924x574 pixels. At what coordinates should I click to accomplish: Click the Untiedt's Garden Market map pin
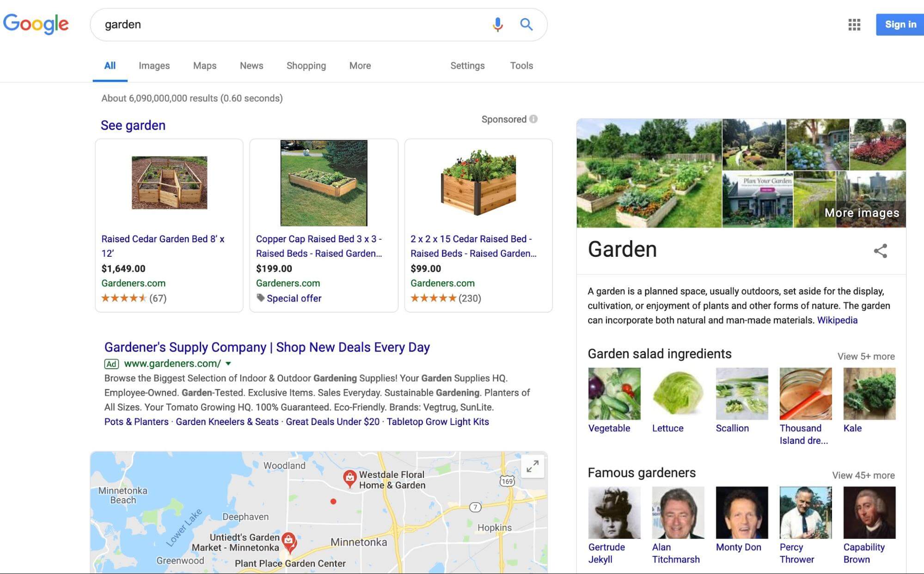tap(289, 543)
